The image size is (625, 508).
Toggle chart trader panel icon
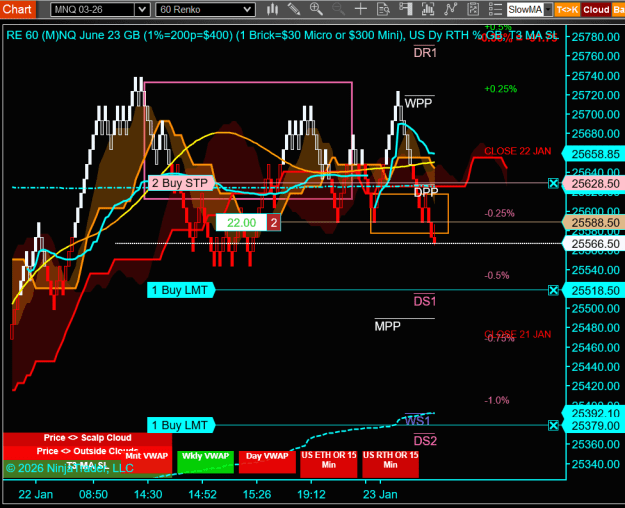[x=405, y=9]
